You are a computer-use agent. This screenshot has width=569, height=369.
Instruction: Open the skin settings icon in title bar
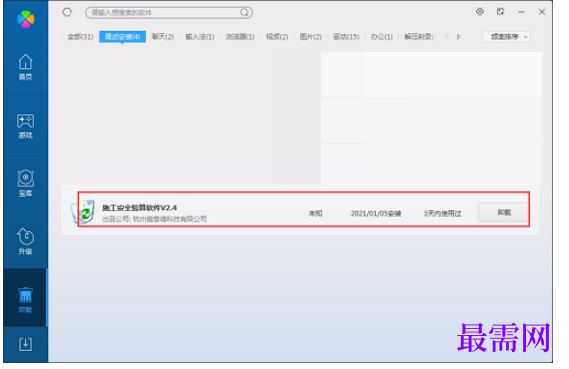point(480,12)
